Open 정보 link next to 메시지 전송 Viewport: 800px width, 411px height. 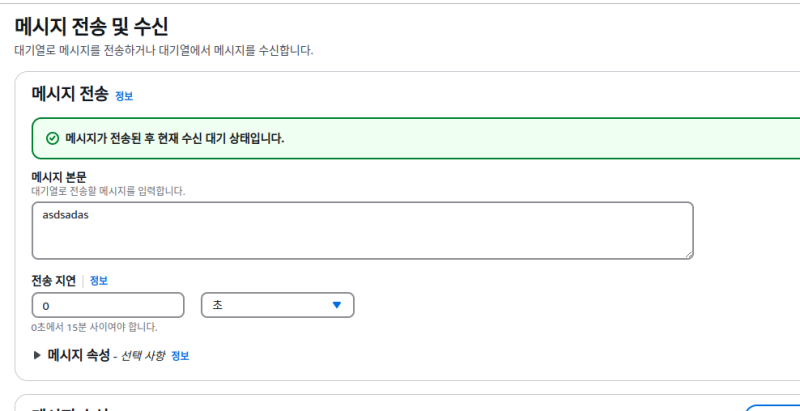124,96
